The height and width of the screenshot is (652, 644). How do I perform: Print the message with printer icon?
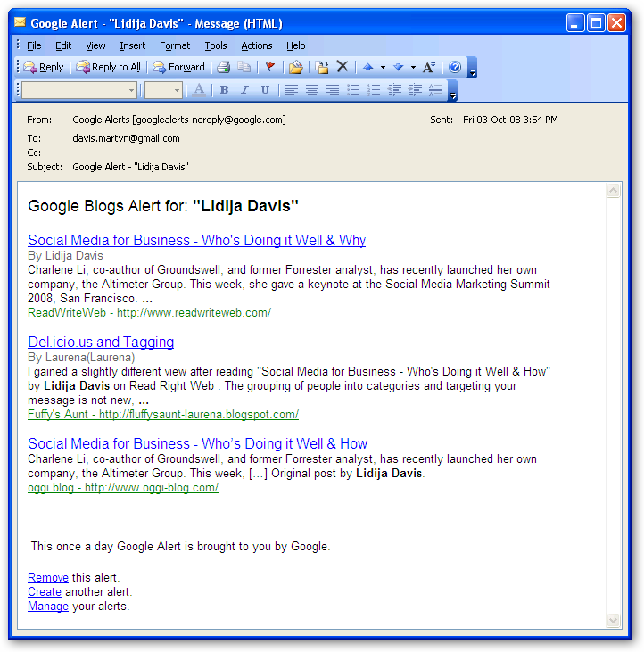tap(224, 67)
